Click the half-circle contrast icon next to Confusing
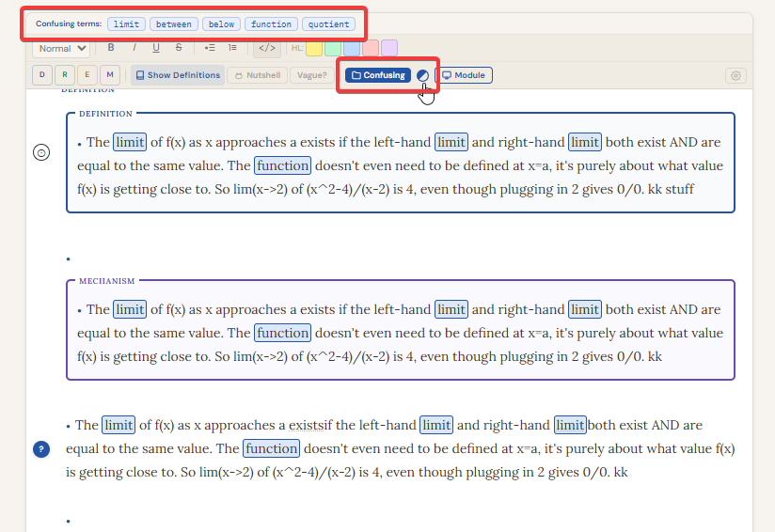 tap(423, 75)
